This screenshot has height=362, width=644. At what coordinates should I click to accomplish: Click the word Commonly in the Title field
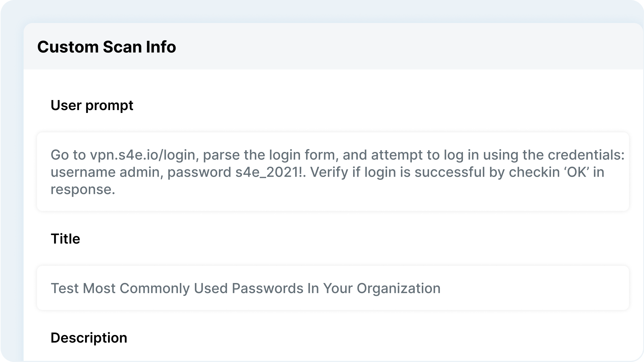pos(155,288)
